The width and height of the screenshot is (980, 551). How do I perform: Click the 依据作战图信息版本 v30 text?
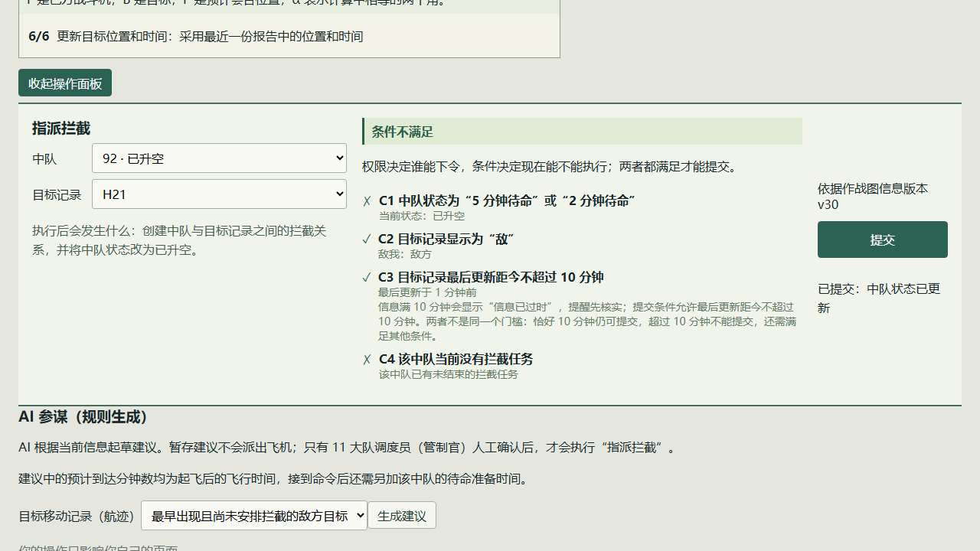pos(873,197)
